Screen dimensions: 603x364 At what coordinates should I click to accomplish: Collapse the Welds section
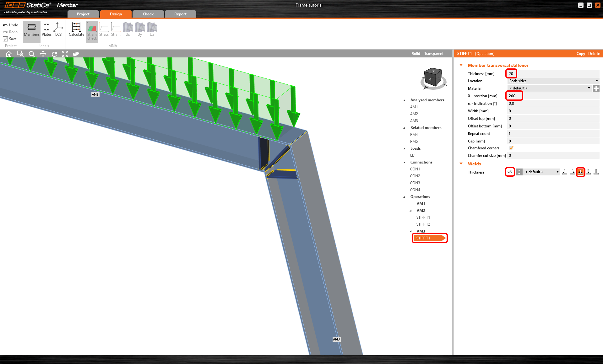click(461, 164)
